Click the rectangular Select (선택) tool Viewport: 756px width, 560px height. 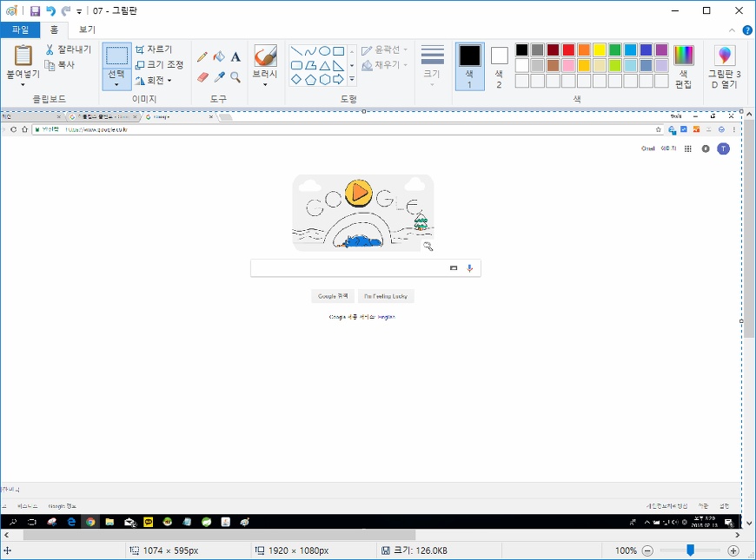pos(116,56)
